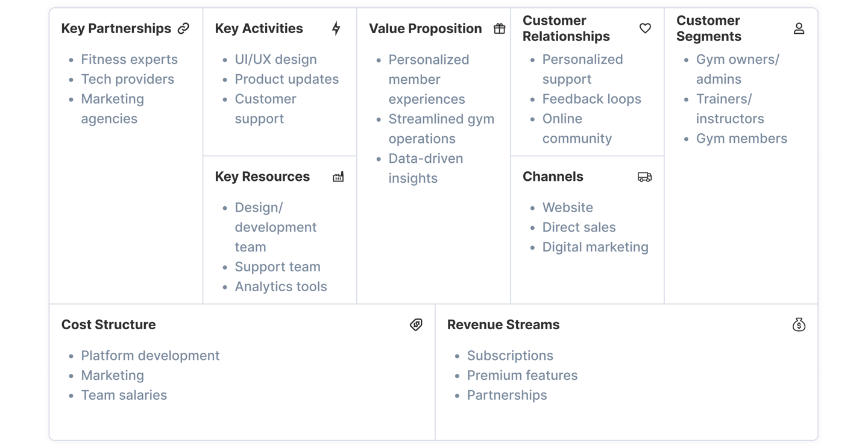868x448 pixels.
Task: Select the Key Activities heading
Action: 259,28
